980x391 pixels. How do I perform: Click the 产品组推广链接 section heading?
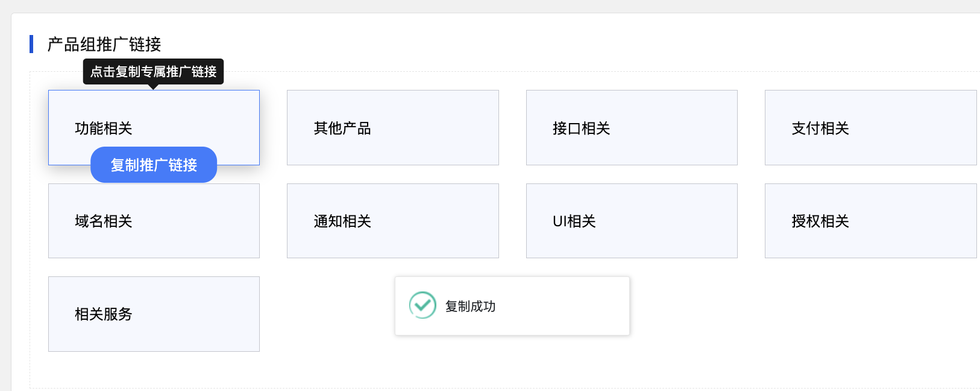tap(104, 44)
